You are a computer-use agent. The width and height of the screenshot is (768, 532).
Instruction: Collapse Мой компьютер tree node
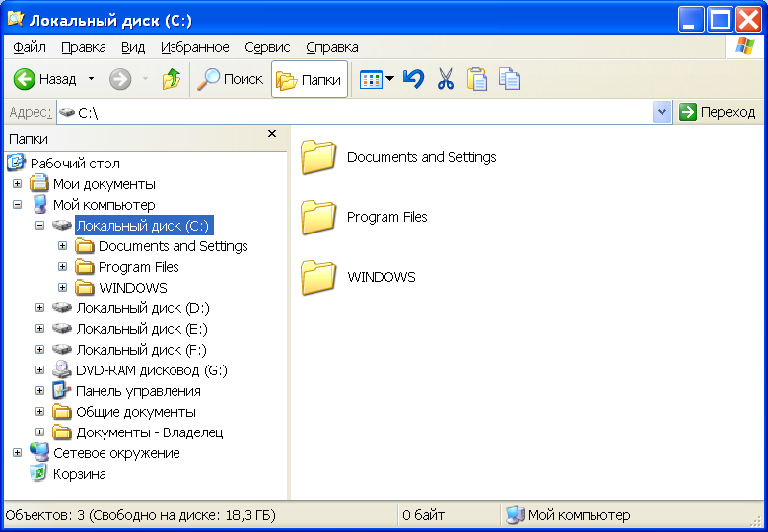[x=17, y=205]
